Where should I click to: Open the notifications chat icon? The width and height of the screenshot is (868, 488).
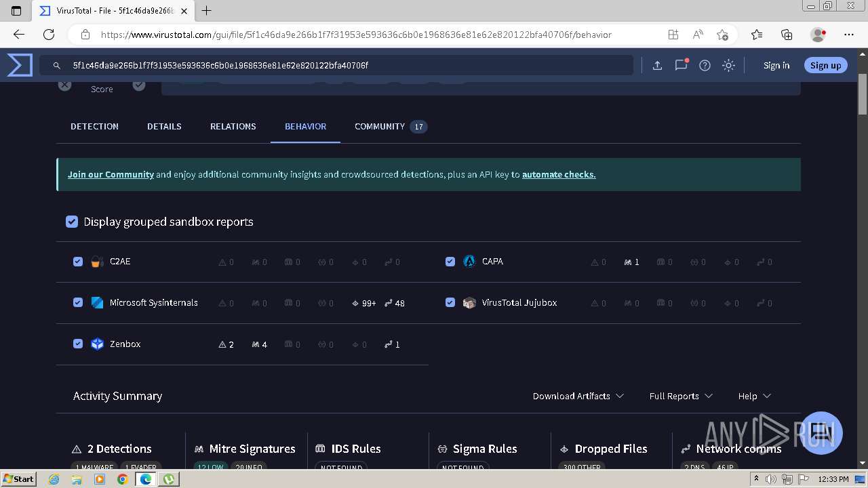(x=681, y=65)
